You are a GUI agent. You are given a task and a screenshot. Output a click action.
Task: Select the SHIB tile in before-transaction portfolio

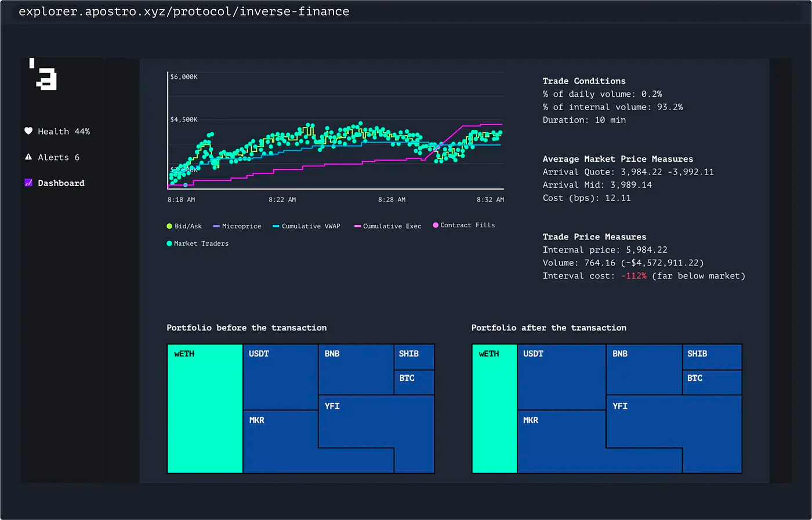coord(414,355)
